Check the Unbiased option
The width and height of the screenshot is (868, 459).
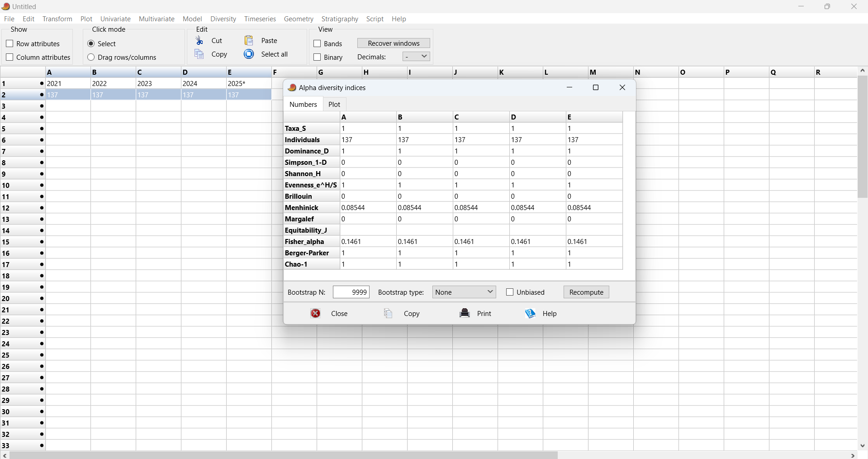[x=510, y=292]
